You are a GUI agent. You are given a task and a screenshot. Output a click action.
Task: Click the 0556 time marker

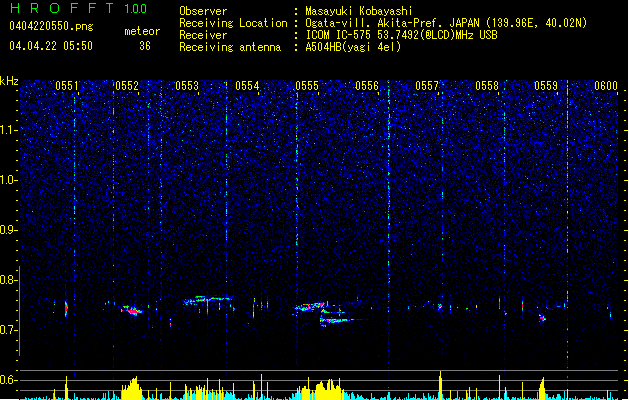[x=367, y=86]
